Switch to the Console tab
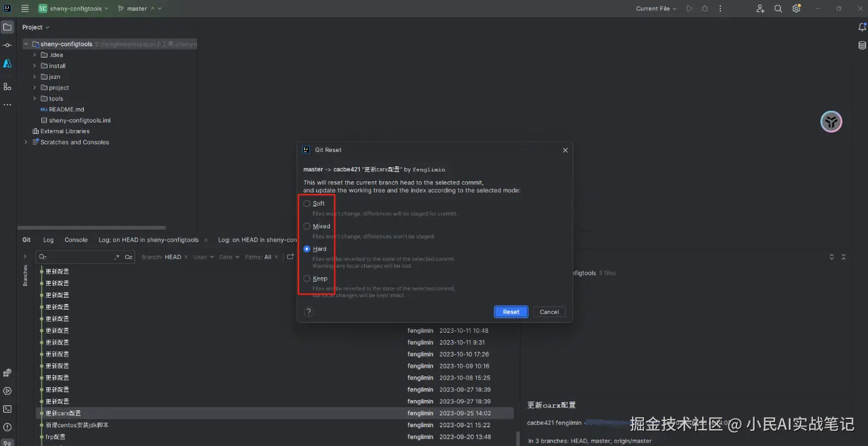 click(76, 240)
